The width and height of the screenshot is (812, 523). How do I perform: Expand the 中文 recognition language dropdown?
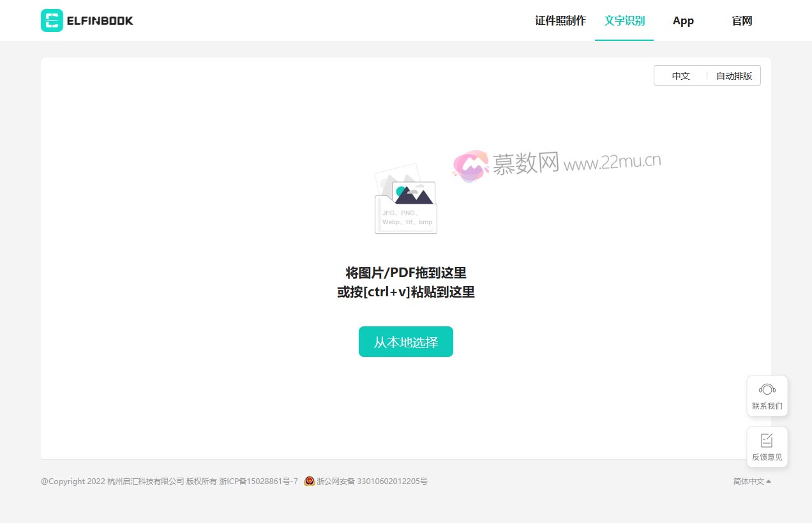pyautogui.click(x=680, y=76)
